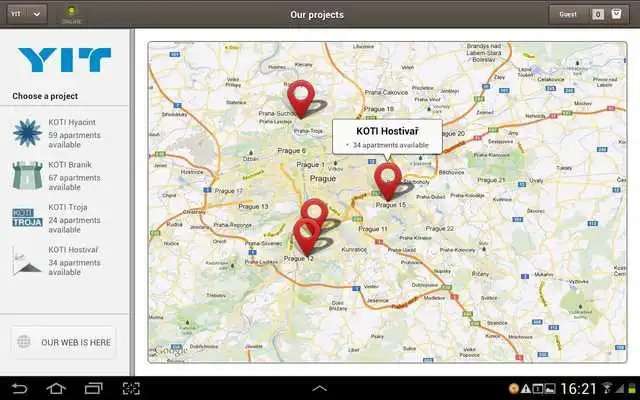
Task: Click the Prague city label on map
Action: pos(322,179)
